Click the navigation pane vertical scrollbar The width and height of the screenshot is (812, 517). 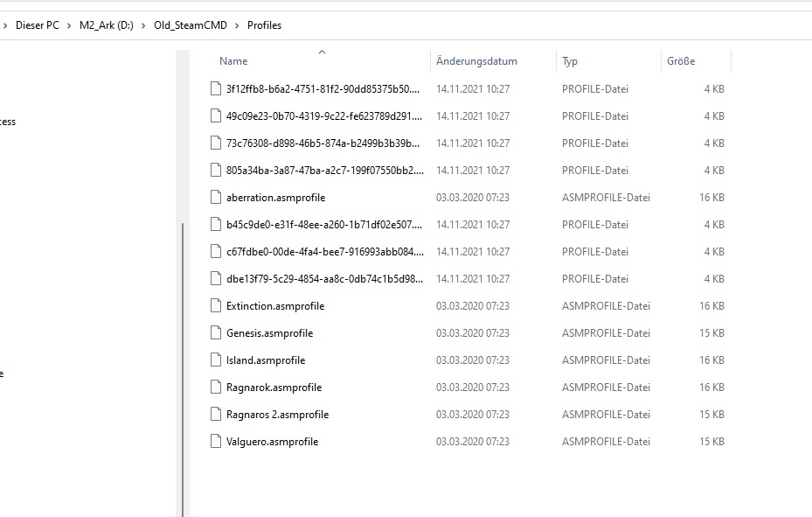pyautogui.click(x=183, y=367)
